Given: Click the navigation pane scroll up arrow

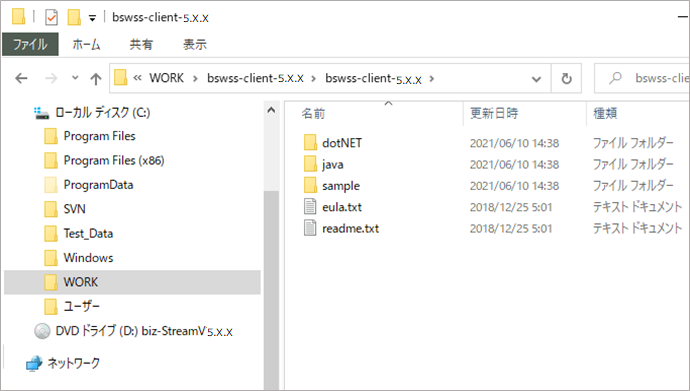Looking at the screenshot, I should (271, 110).
